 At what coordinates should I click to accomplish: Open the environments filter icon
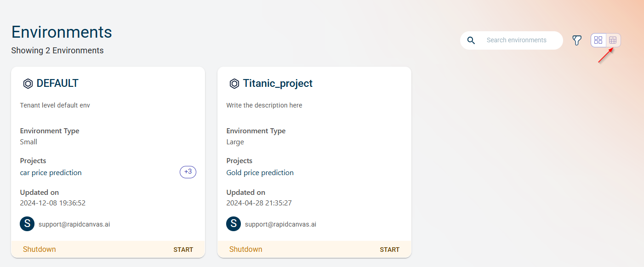577,40
